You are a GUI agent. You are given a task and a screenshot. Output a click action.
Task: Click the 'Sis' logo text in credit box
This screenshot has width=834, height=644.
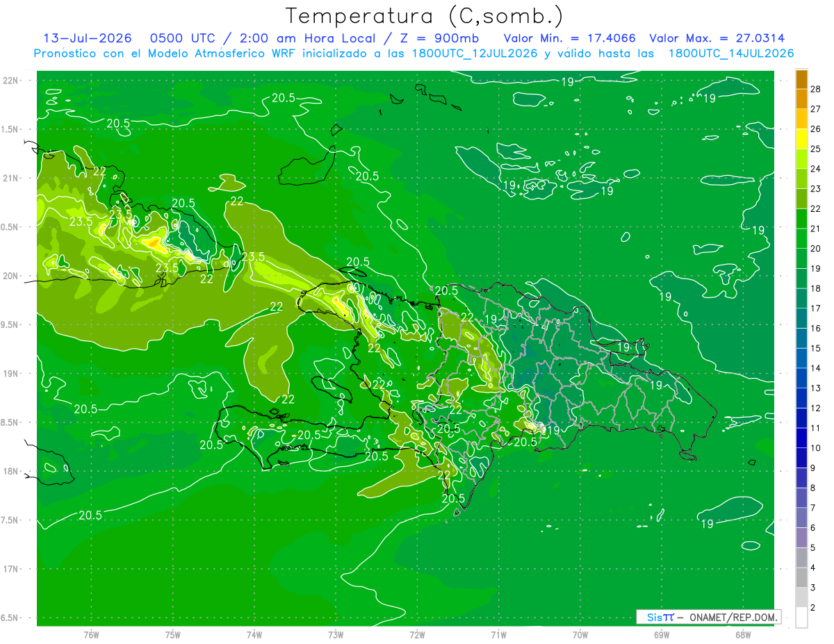click(654, 617)
